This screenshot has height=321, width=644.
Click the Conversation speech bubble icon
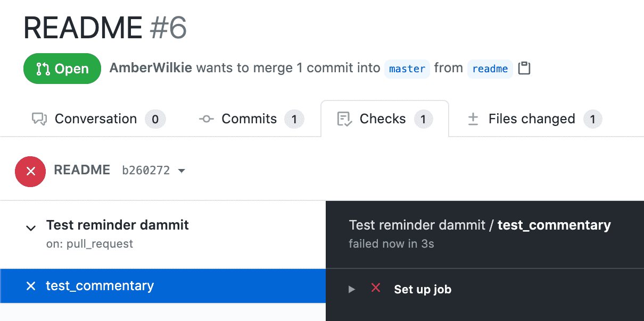40,119
